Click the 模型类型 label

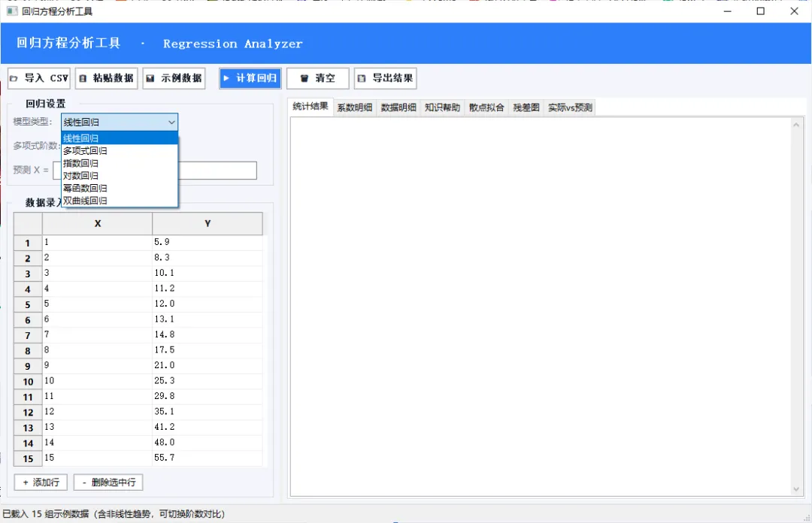coord(32,122)
